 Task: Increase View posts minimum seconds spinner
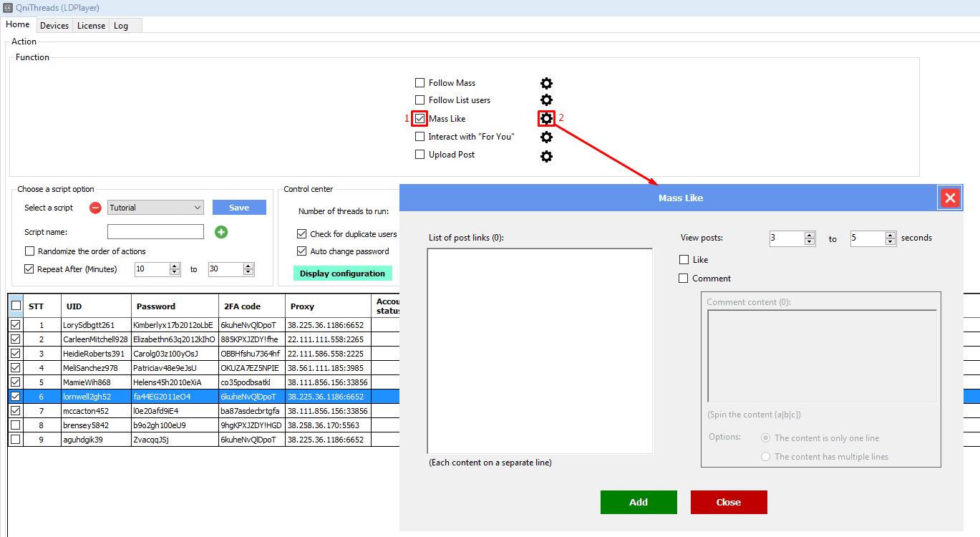(x=810, y=235)
